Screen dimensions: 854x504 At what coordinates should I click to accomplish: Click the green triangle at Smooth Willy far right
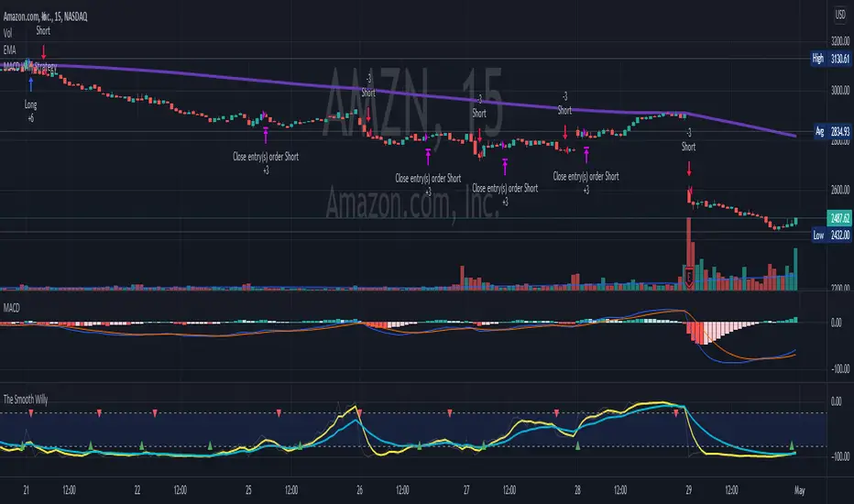point(793,445)
